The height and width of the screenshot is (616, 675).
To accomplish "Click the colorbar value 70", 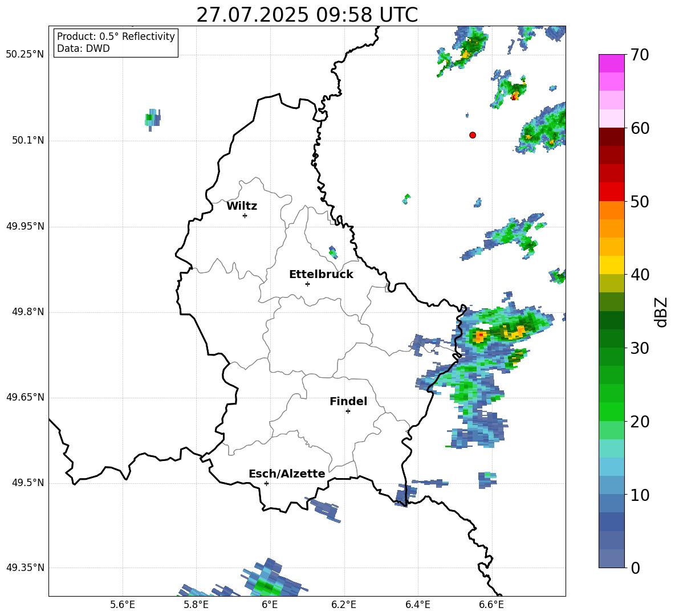I will tap(640, 55).
